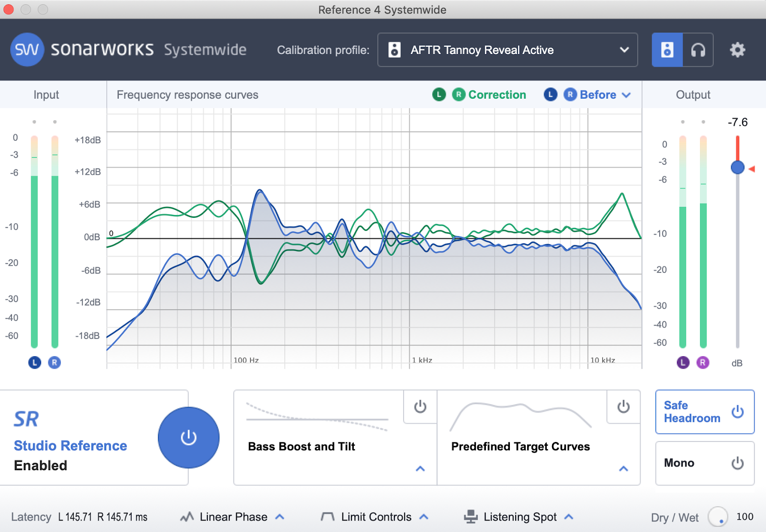The image size is (766, 532).
Task: Click Listening Spot desk icon
Action: click(x=471, y=517)
